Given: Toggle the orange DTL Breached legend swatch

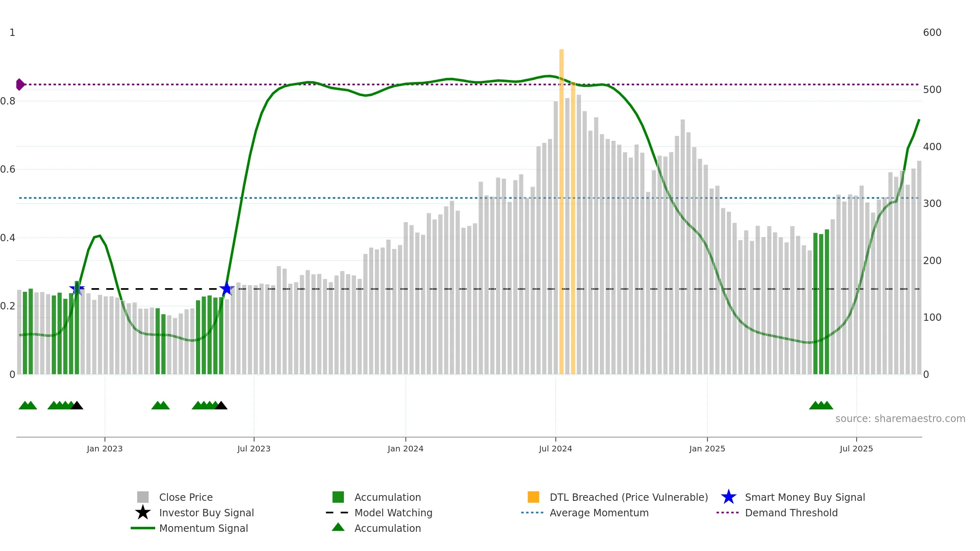Looking at the screenshot, I should coord(533,497).
